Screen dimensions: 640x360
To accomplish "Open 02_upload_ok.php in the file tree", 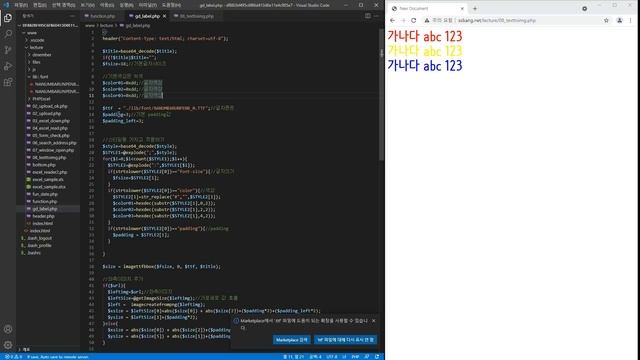I will click(50, 106).
